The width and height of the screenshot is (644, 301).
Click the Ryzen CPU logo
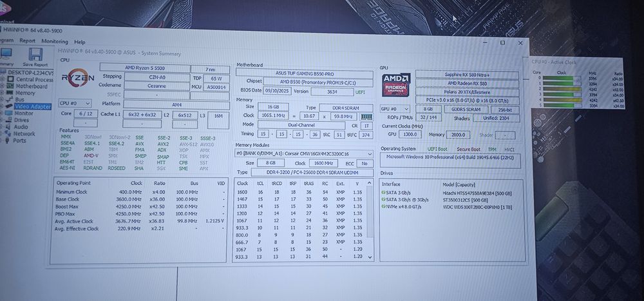pyautogui.click(x=78, y=78)
